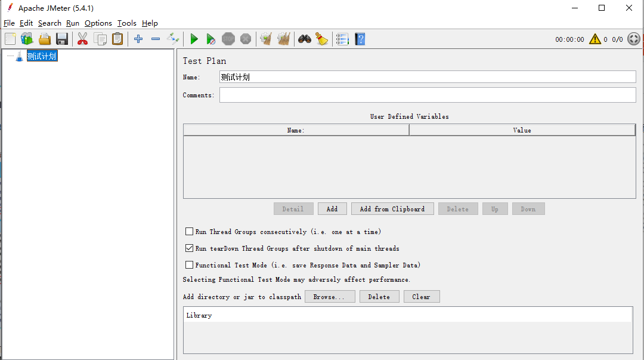Click the Clear classpath button

(x=422, y=297)
